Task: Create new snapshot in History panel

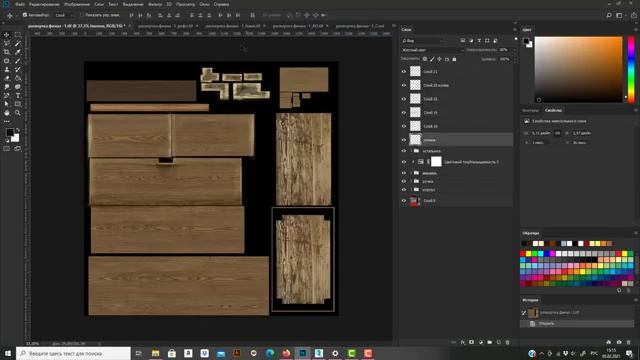Action: (x=619, y=342)
